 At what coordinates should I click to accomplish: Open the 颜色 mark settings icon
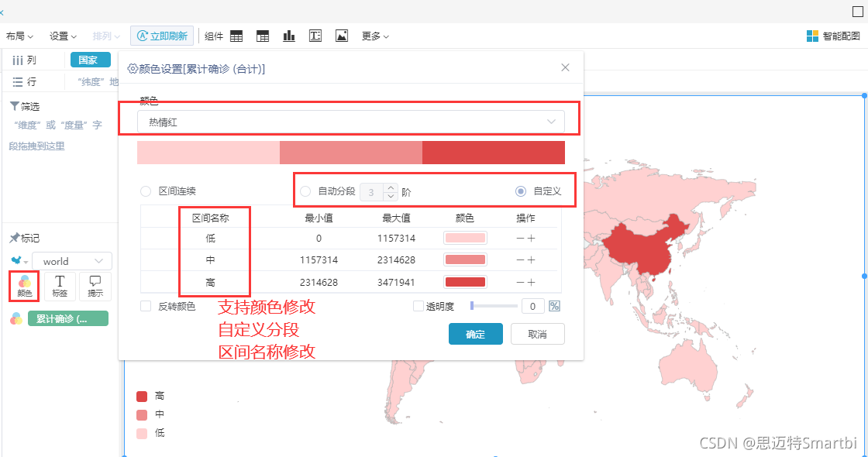(x=24, y=286)
